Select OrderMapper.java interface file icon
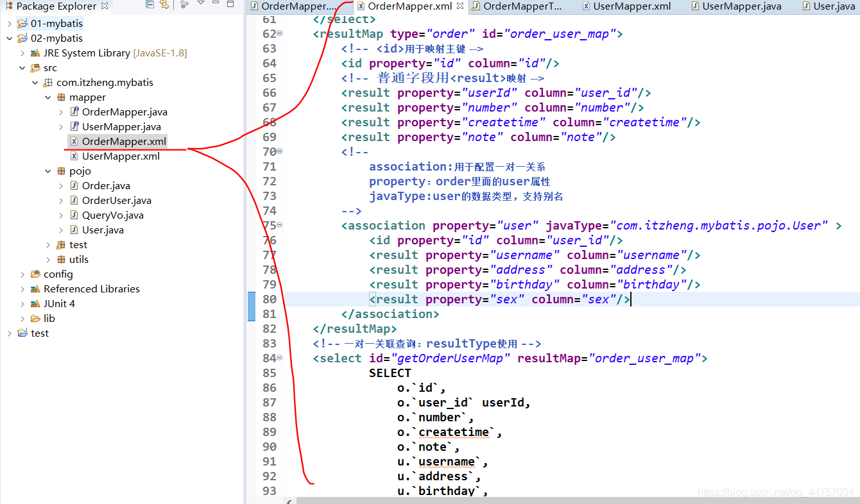860x504 pixels. [x=74, y=112]
